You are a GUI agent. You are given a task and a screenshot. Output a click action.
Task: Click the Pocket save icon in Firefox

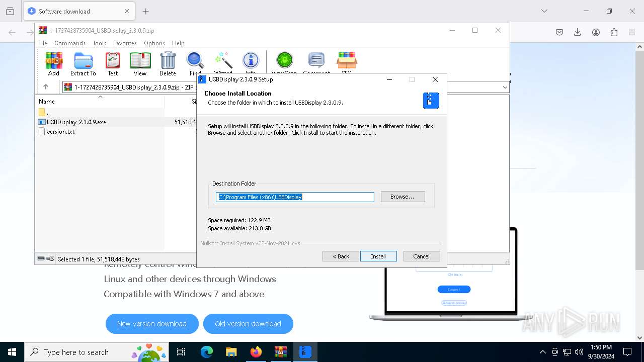(559, 32)
